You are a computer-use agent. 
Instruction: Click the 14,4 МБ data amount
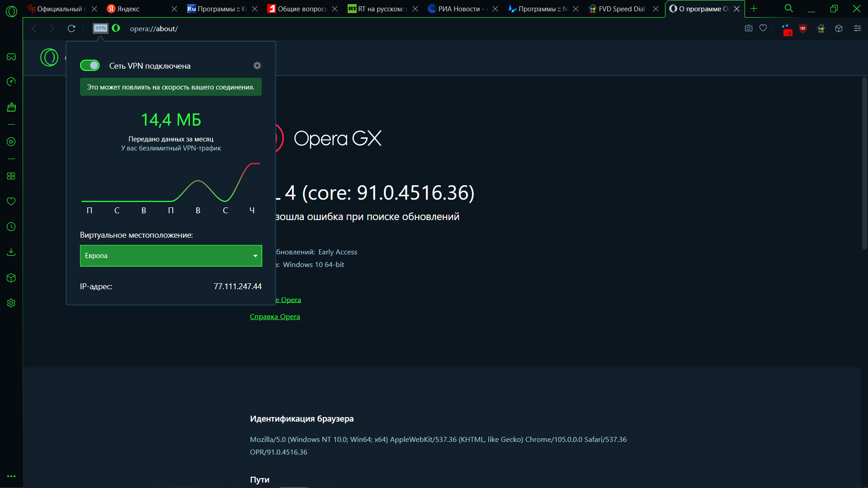[171, 120]
